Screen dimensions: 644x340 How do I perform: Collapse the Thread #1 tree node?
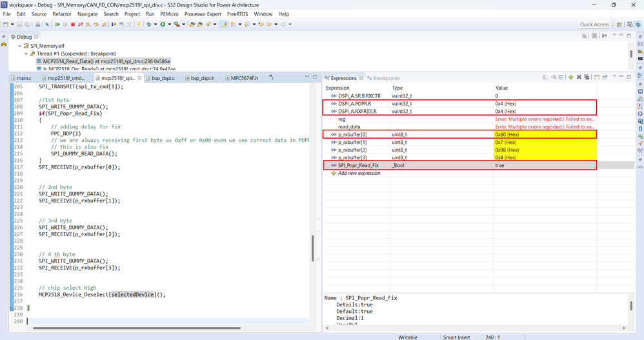pos(26,54)
